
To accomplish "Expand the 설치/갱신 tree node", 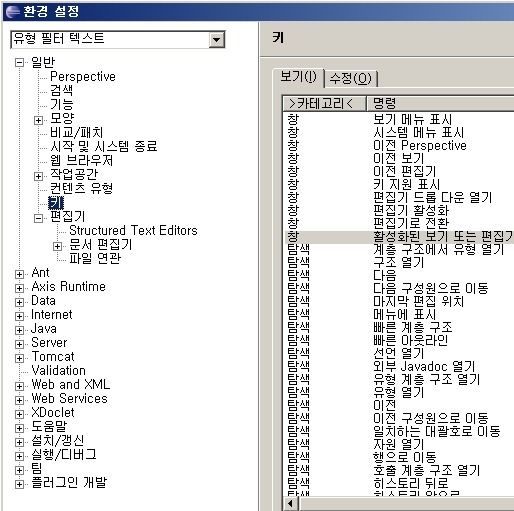I will tap(20, 442).
